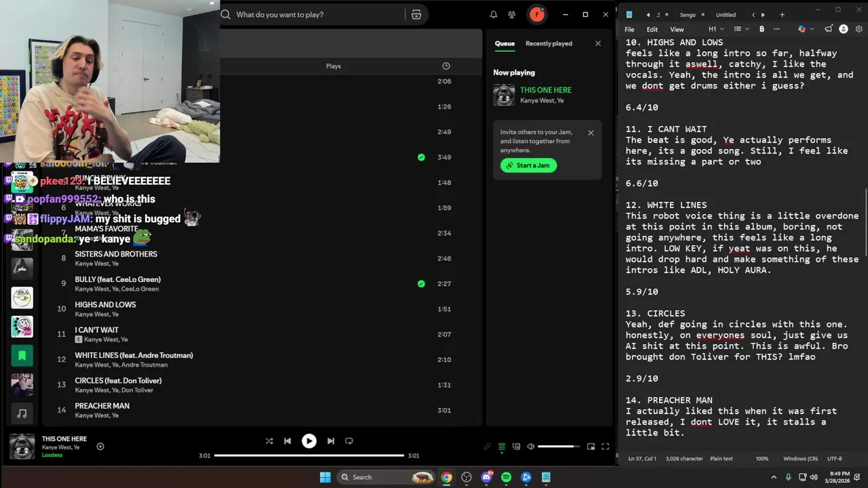This screenshot has width=868, height=488.
Task: Toggle saved checkmark on BULLY track
Action: point(421,284)
